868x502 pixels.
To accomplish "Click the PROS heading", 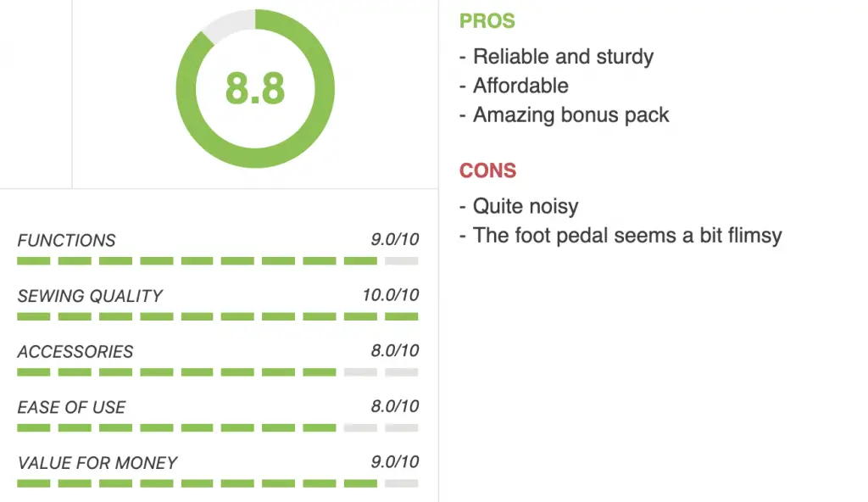I will tap(487, 21).
